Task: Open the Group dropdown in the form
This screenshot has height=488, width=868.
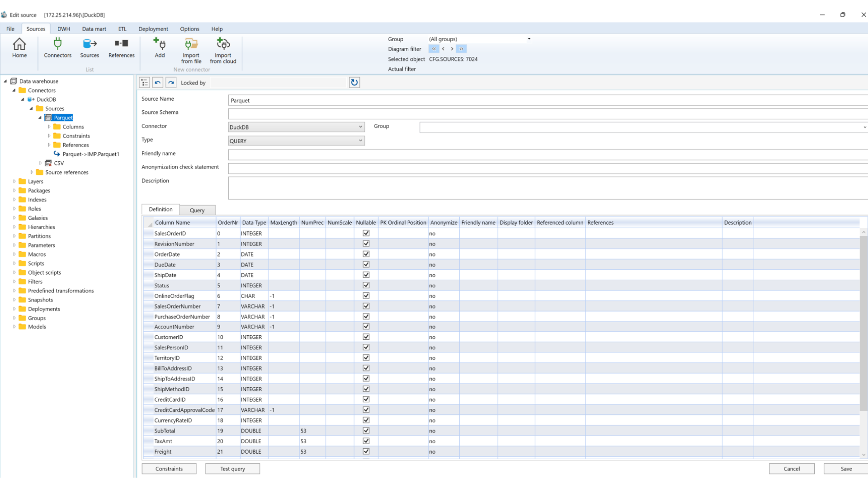Action: coord(643,127)
